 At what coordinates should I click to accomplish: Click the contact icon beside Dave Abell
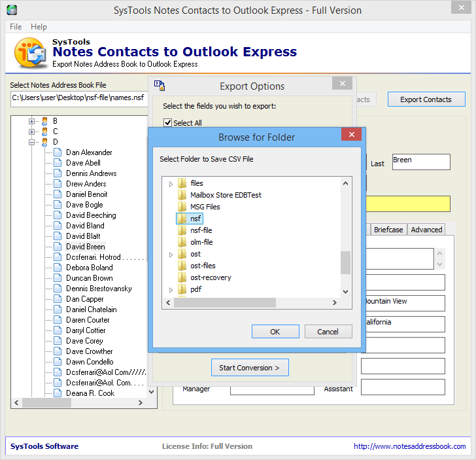point(58,163)
